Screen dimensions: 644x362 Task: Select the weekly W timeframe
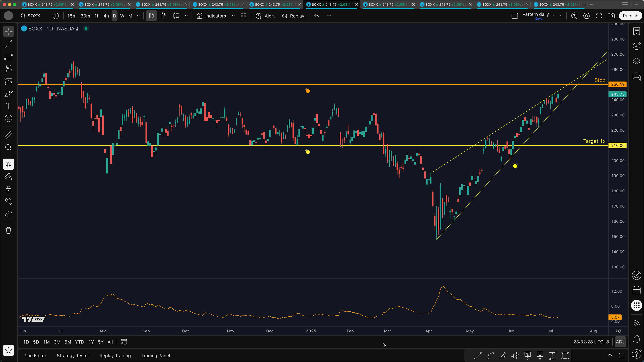click(122, 16)
